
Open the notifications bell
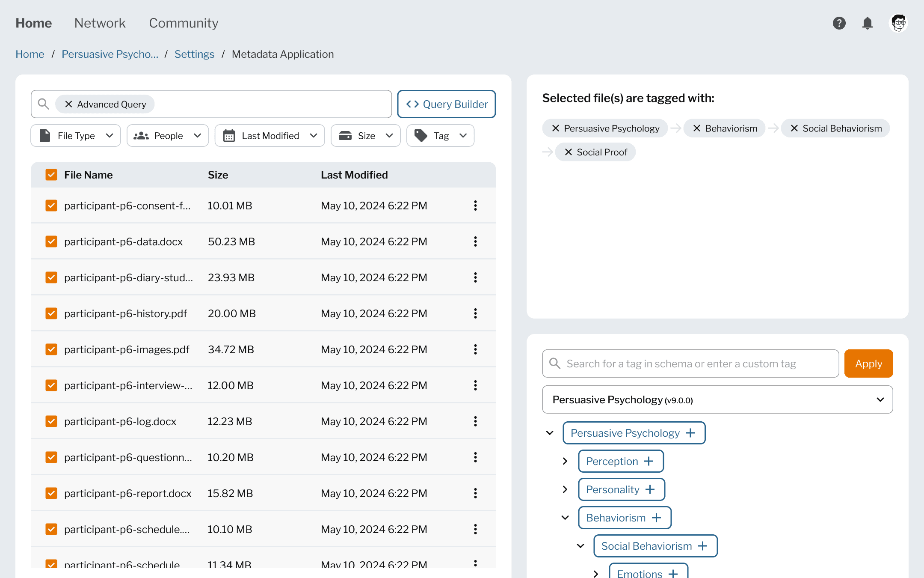click(867, 23)
